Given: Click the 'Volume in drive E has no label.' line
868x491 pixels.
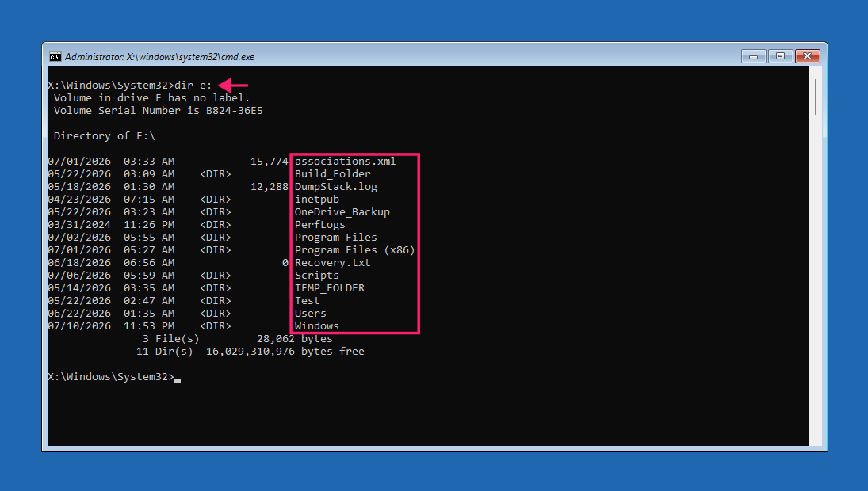Looking at the screenshot, I should (151, 98).
